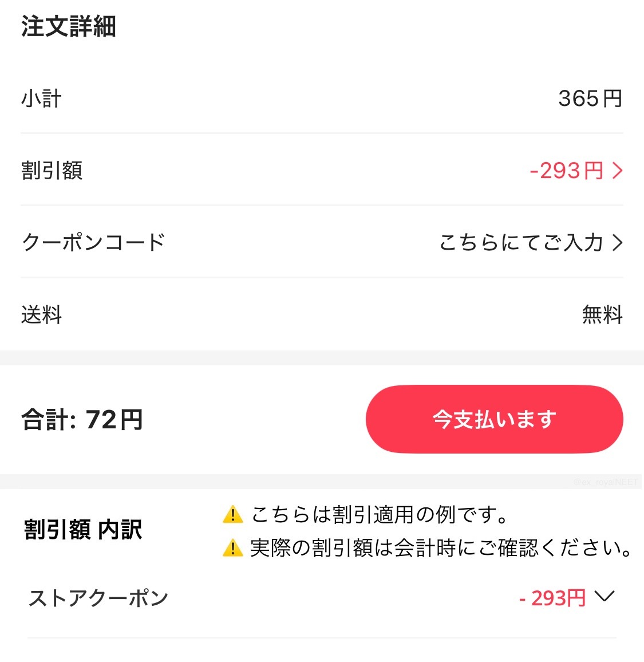
Task: Click the 注文詳細 page heading
Action: pyautogui.click(x=68, y=26)
